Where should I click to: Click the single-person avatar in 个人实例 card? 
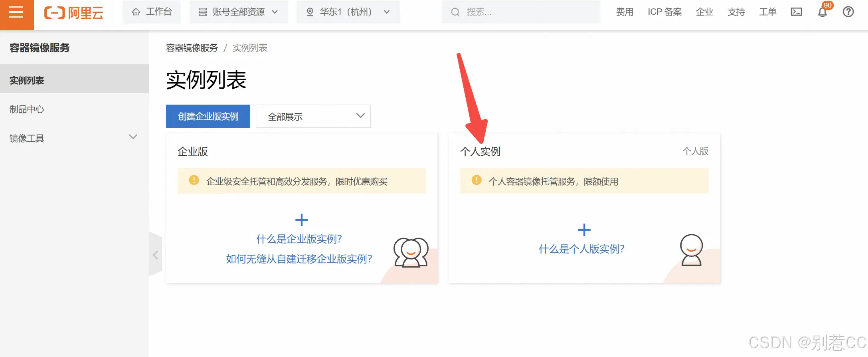[x=692, y=250]
